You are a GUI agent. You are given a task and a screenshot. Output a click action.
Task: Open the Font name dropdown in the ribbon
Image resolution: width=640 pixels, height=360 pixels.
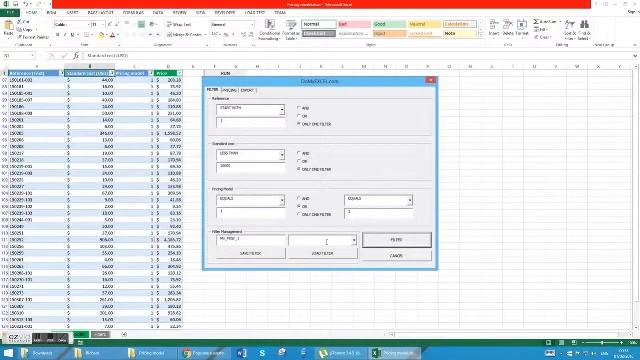click(x=88, y=25)
